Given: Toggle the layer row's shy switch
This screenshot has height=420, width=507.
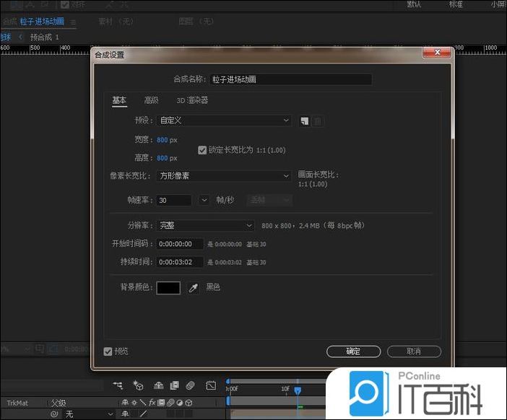Looking at the screenshot, I should coord(125,414).
